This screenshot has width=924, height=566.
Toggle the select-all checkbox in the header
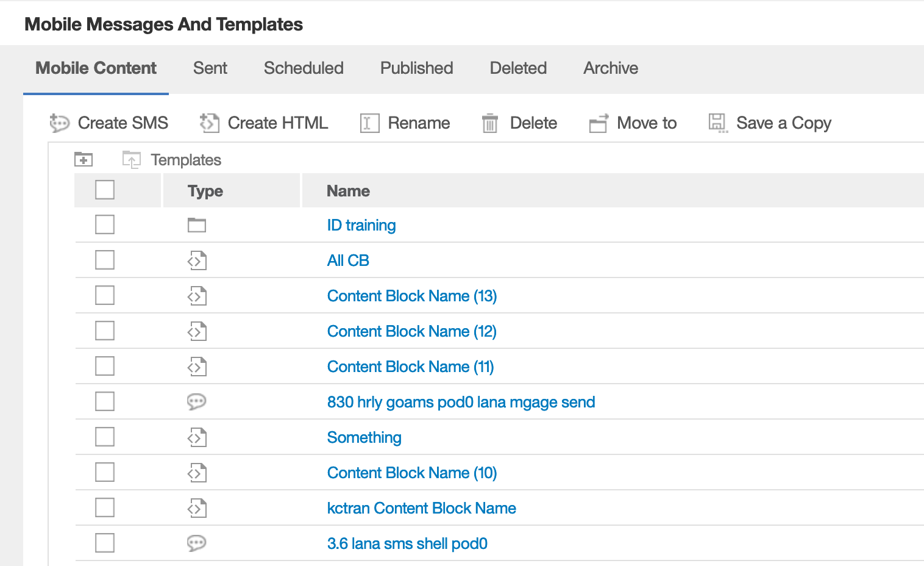pyautogui.click(x=105, y=190)
